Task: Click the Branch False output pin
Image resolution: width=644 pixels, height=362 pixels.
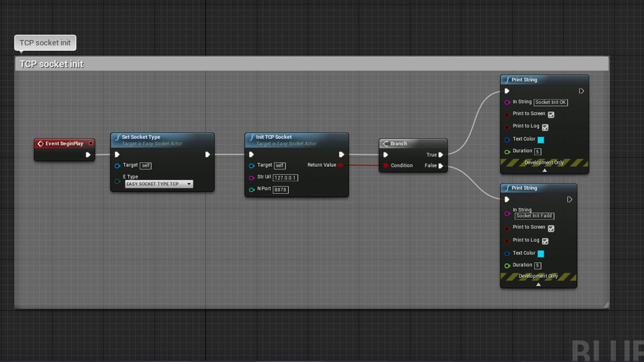Action: point(441,166)
